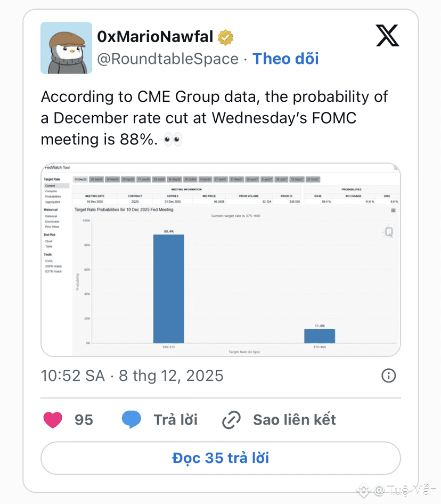The image size is (441, 504).
Task: Open Probabilities in the sidebar
Action: coord(53,197)
